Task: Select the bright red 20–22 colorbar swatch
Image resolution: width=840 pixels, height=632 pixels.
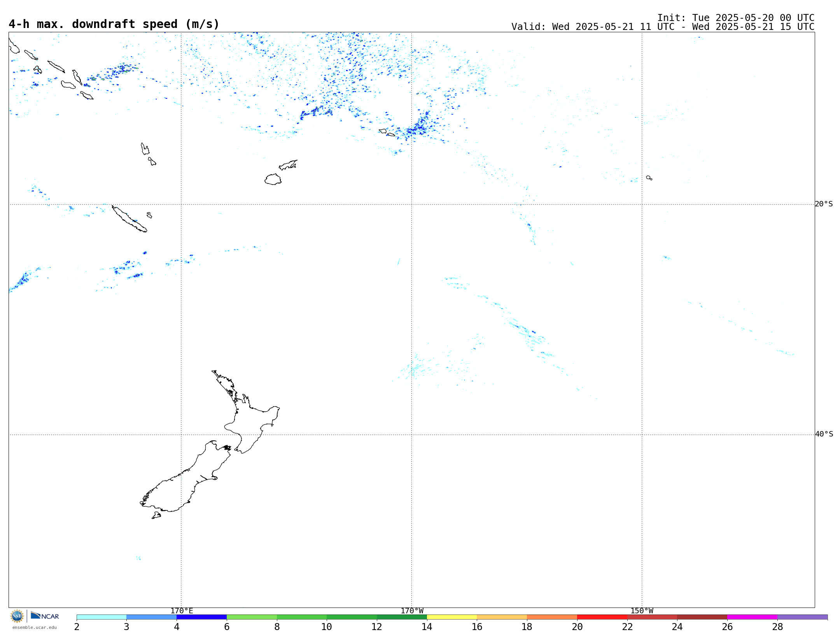Action: [602, 617]
